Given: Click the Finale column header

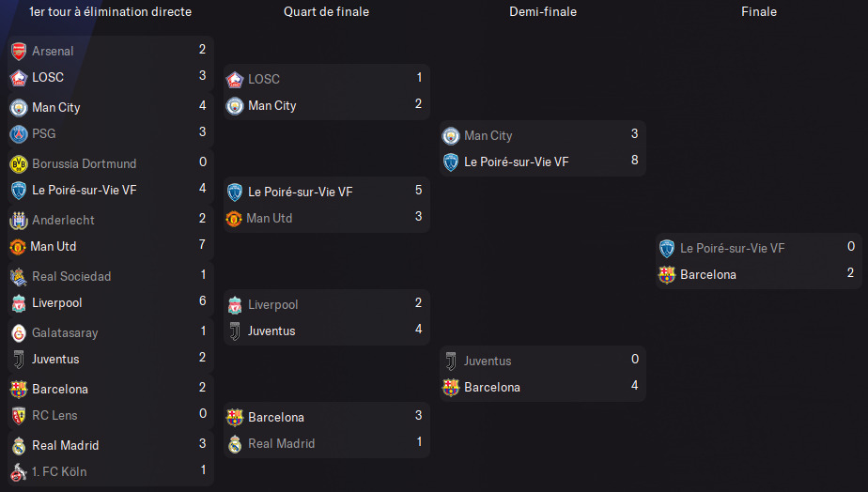Looking at the screenshot, I should (x=759, y=11).
